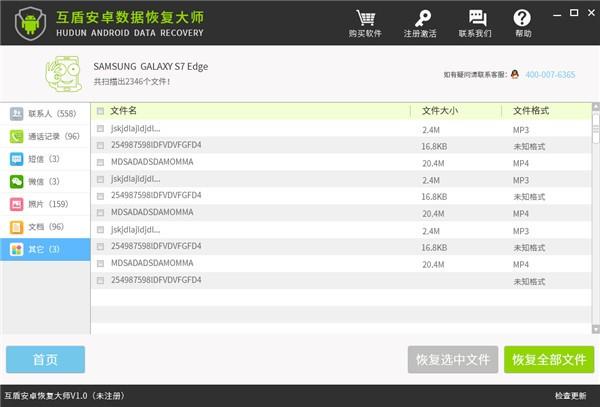
Task: Switch to the 文档 documents category
Action: (45, 227)
